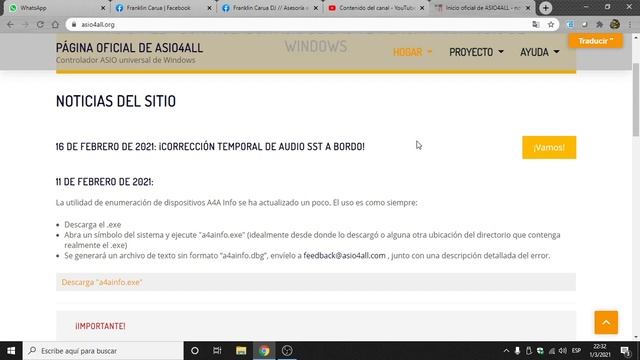Switch to the WhatsApp tab
The height and width of the screenshot is (360, 640).
click(55, 8)
